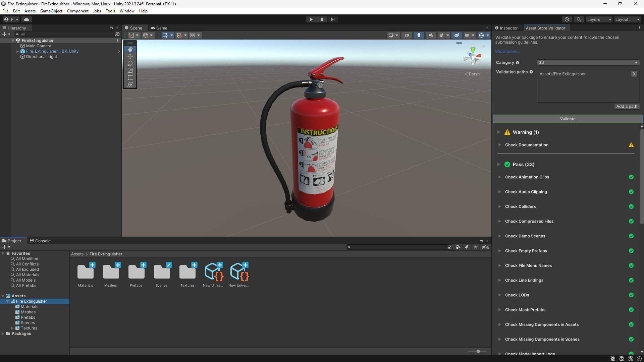Open the Category 3D dropdown
Screen dimensions: 644x362
coord(588,63)
